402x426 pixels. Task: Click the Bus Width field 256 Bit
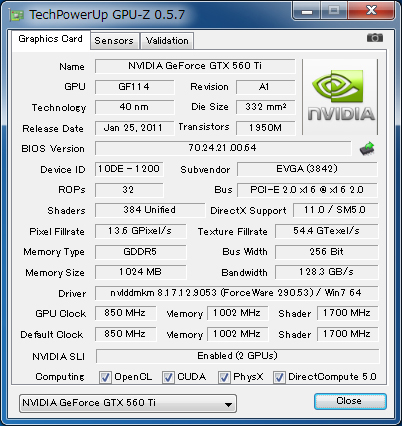tap(326, 252)
